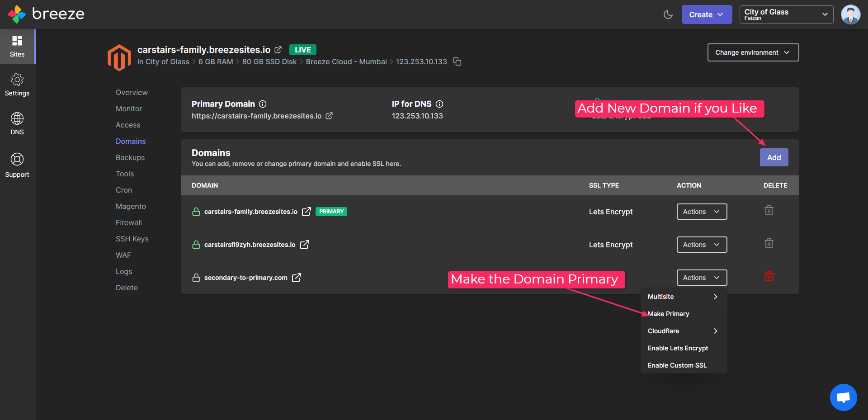
Task: Expand the Change environment dropdown
Action: (753, 52)
